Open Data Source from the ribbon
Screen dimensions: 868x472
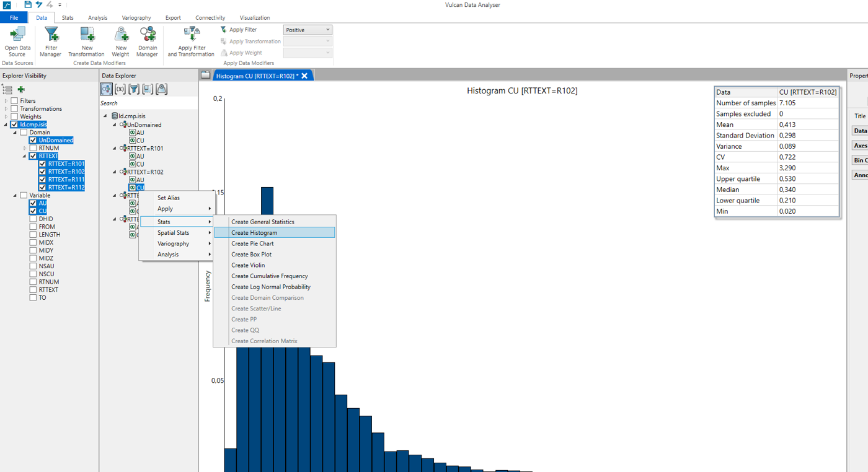pyautogui.click(x=17, y=42)
